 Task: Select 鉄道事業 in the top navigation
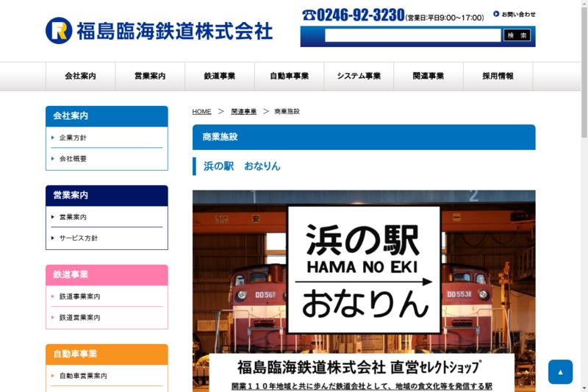[x=220, y=76]
